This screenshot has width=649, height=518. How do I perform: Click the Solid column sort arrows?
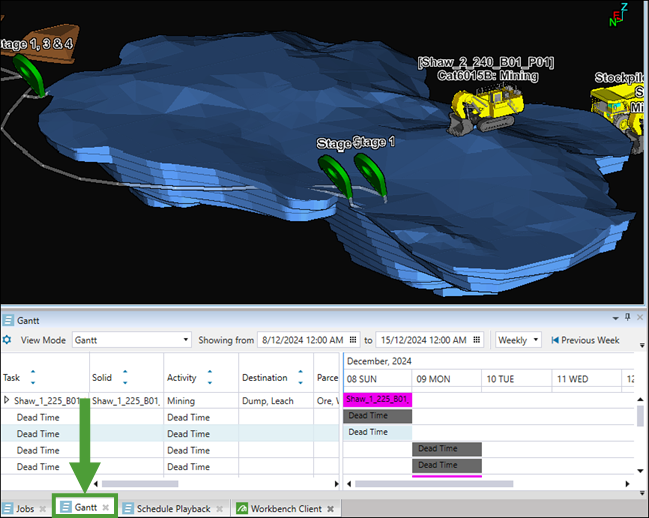[x=125, y=378]
